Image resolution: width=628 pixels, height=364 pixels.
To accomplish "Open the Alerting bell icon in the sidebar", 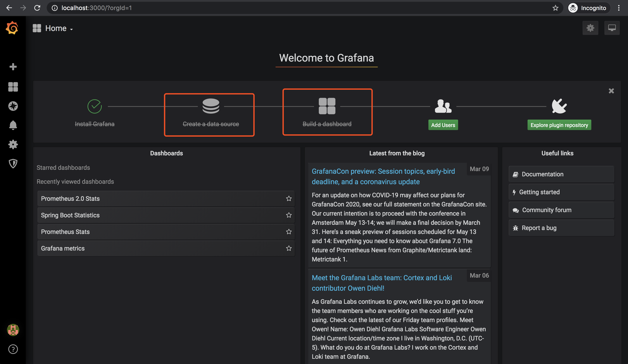I will coord(13,125).
